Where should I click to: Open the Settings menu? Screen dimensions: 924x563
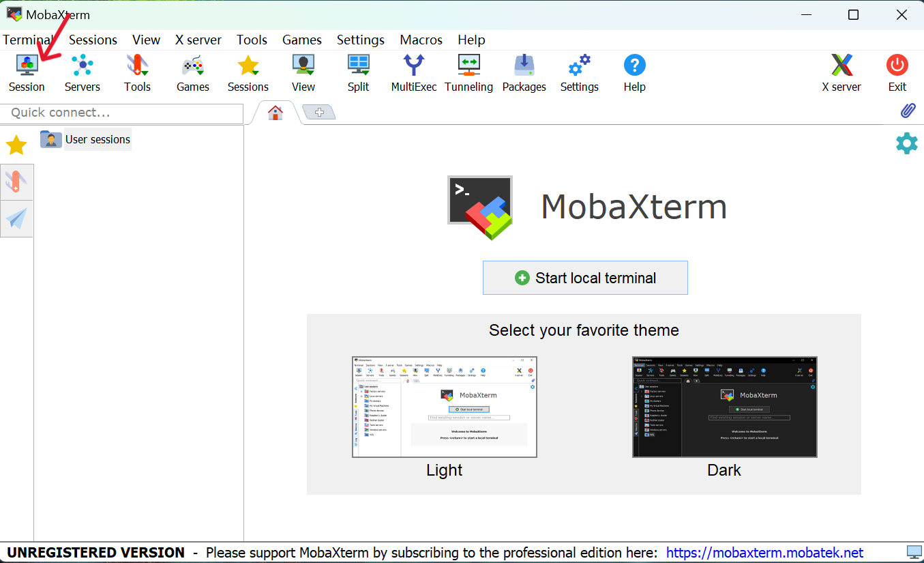coord(361,40)
